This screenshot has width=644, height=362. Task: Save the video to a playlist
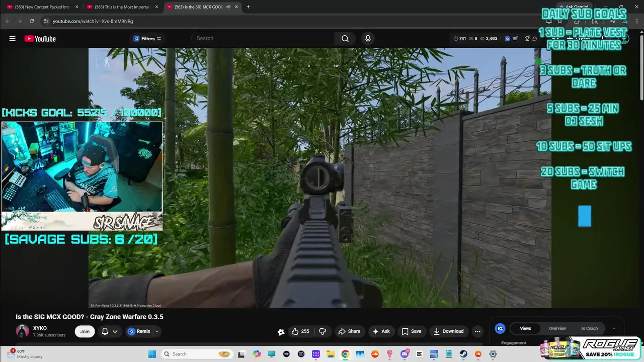[x=412, y=331]
